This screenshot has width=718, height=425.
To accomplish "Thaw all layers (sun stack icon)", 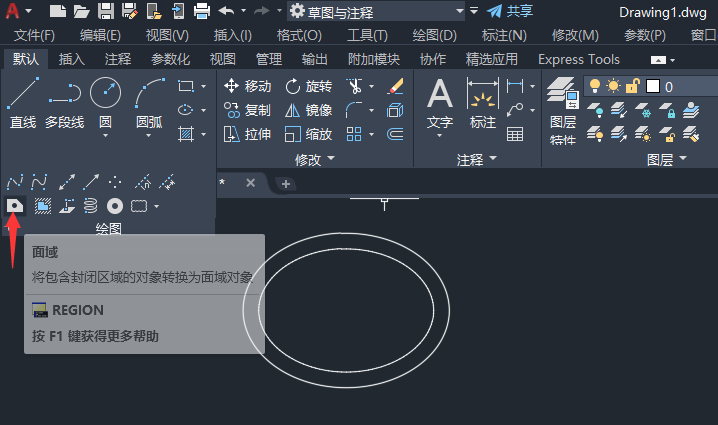I will click(643, 134).
